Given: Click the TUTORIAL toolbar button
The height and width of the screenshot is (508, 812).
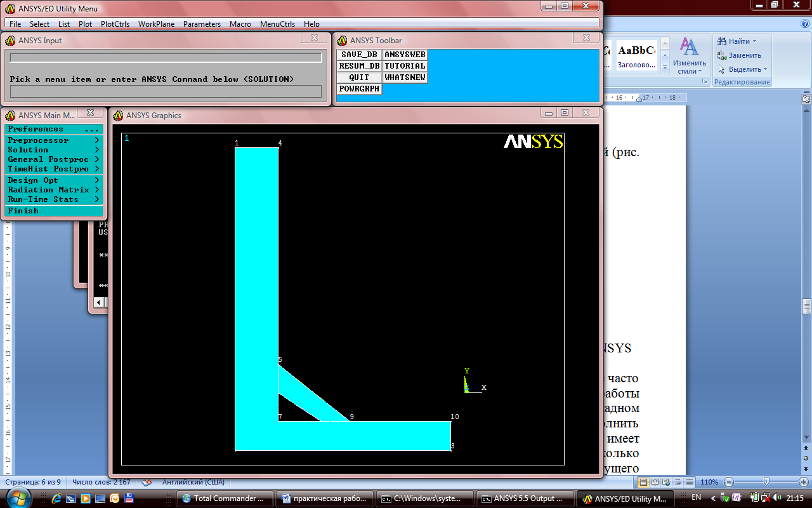Looking at the screenshot, I should click(x=405, y=66).
